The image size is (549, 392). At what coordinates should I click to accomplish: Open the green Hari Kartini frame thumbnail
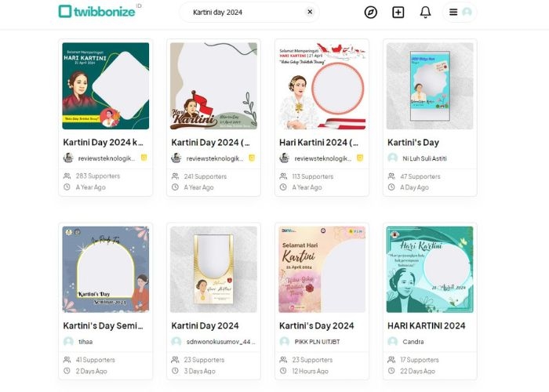(x=106, y=85)
